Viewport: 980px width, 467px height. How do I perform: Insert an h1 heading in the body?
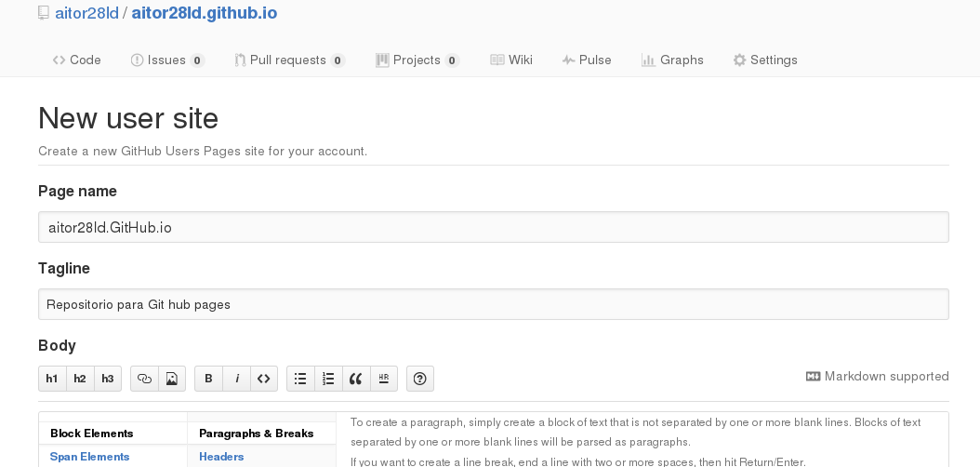click(52, 379)
